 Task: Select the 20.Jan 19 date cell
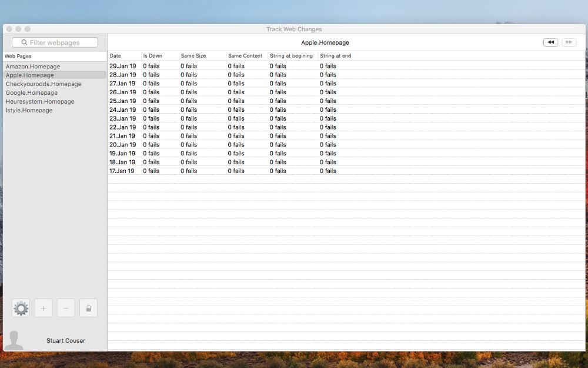coord(123,145)
